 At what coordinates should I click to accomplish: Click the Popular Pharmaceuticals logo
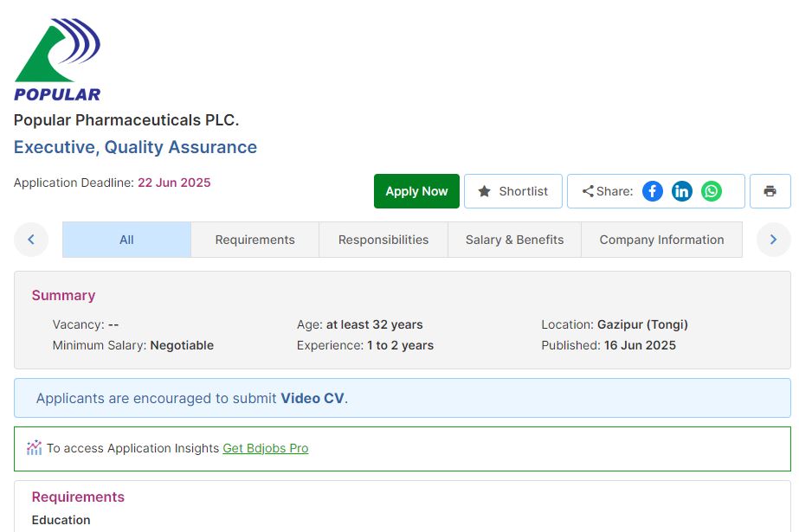[x=57, y=59]
